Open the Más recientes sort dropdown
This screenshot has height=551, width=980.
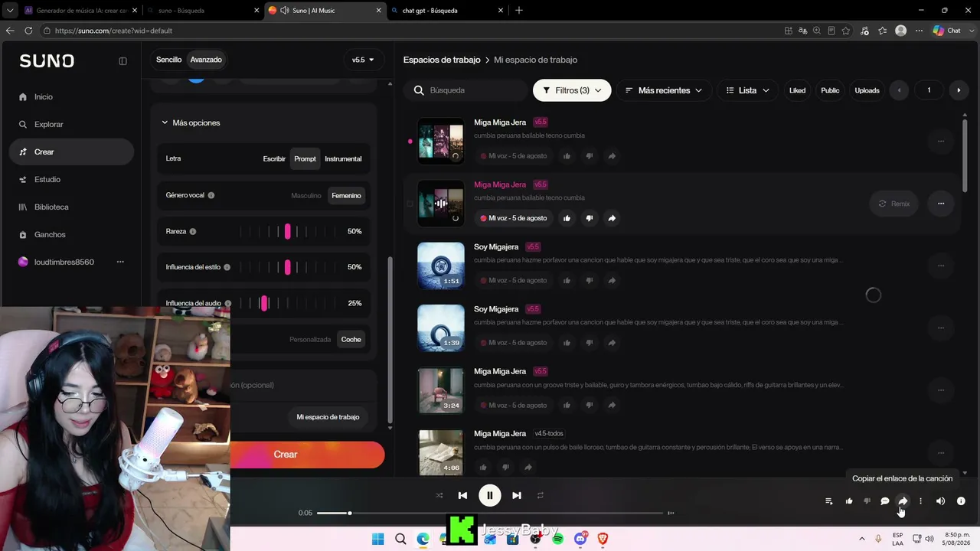pos(664,90)
